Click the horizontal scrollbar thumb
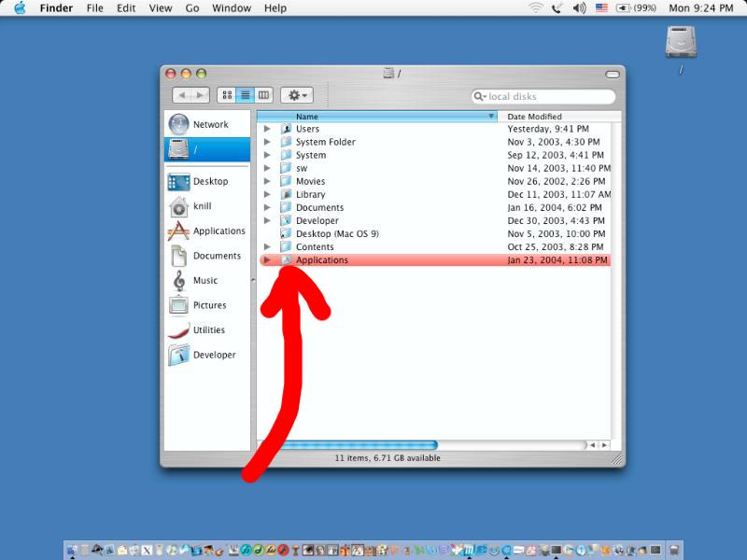The image size is (747, 560). click(x=359, y=445)
